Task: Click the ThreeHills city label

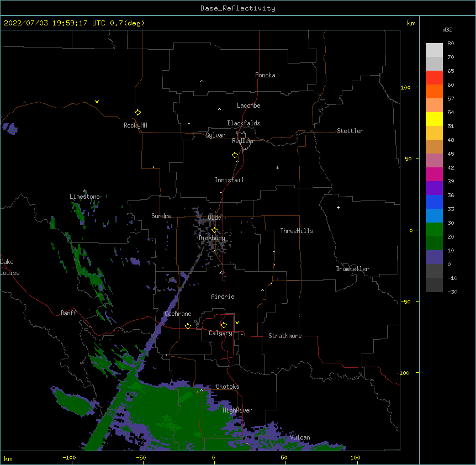Action: tap(297, 231)
